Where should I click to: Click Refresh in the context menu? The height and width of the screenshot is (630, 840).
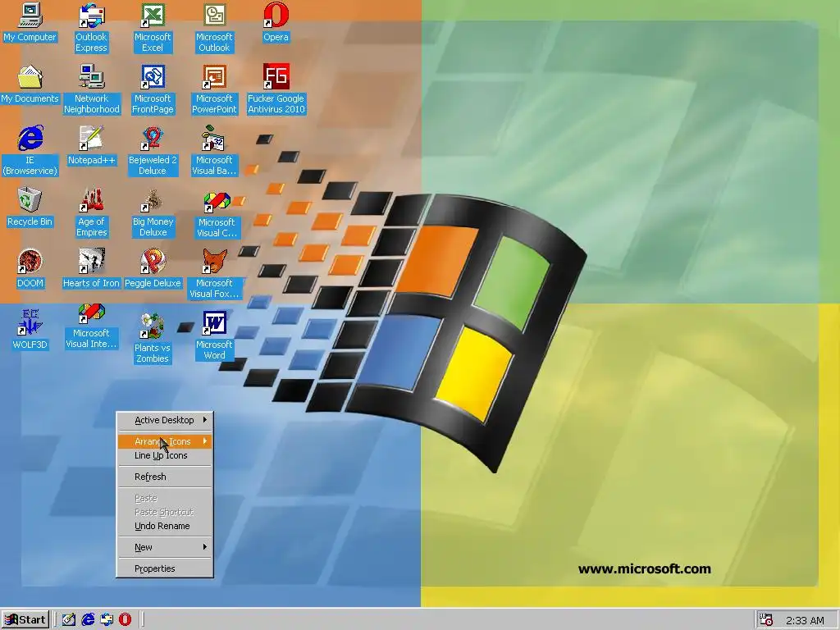click(x=165, y=477)
